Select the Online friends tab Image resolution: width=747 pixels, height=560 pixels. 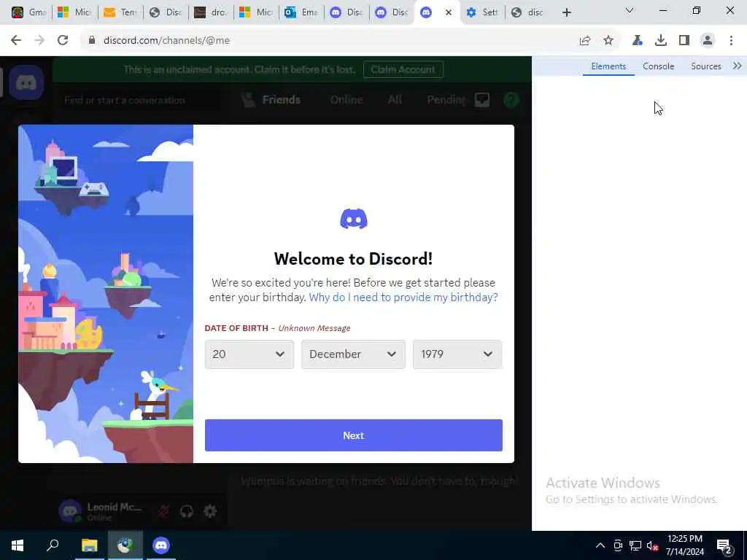tap(347, 100)
